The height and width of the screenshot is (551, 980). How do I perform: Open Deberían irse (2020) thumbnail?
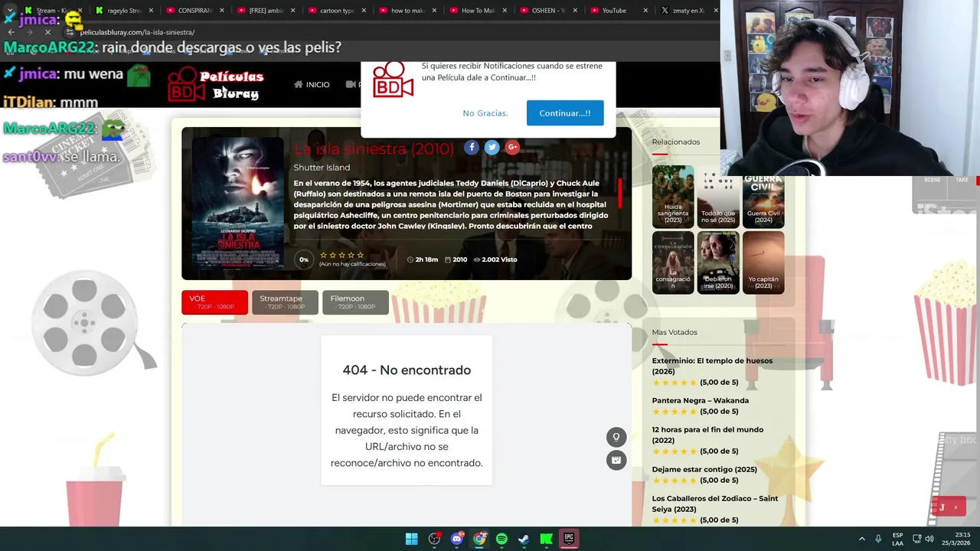(718, 262)
